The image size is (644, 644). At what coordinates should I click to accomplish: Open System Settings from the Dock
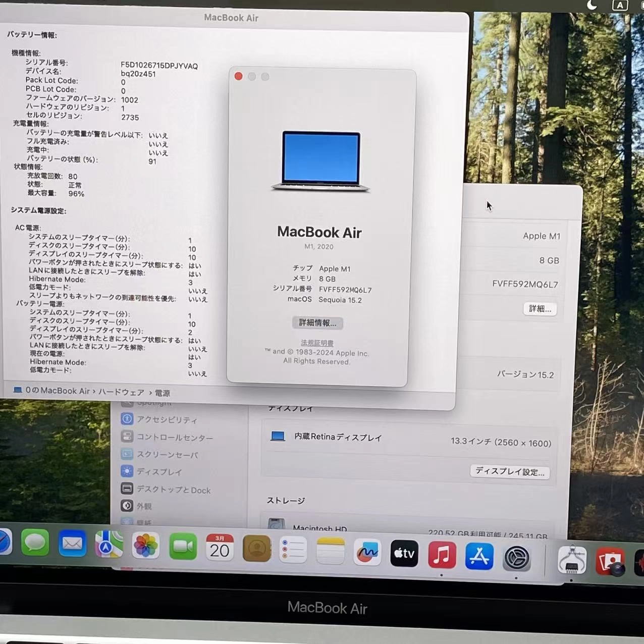516,557
